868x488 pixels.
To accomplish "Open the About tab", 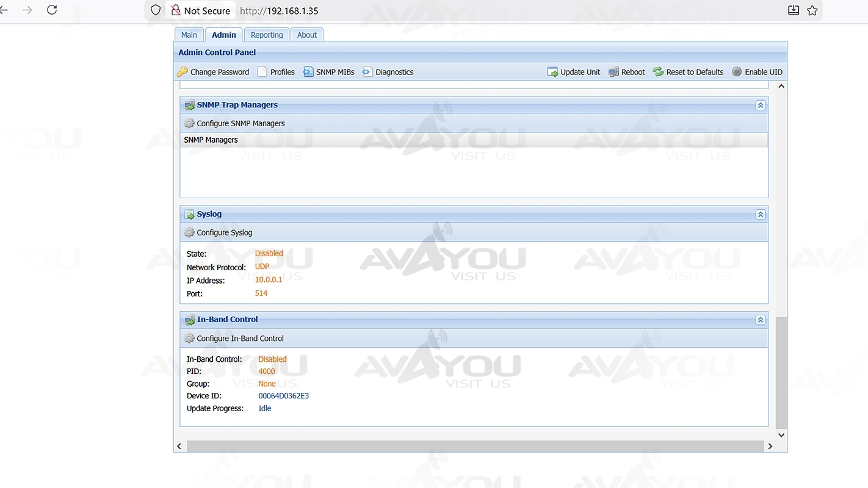I will tap(306, 35).
